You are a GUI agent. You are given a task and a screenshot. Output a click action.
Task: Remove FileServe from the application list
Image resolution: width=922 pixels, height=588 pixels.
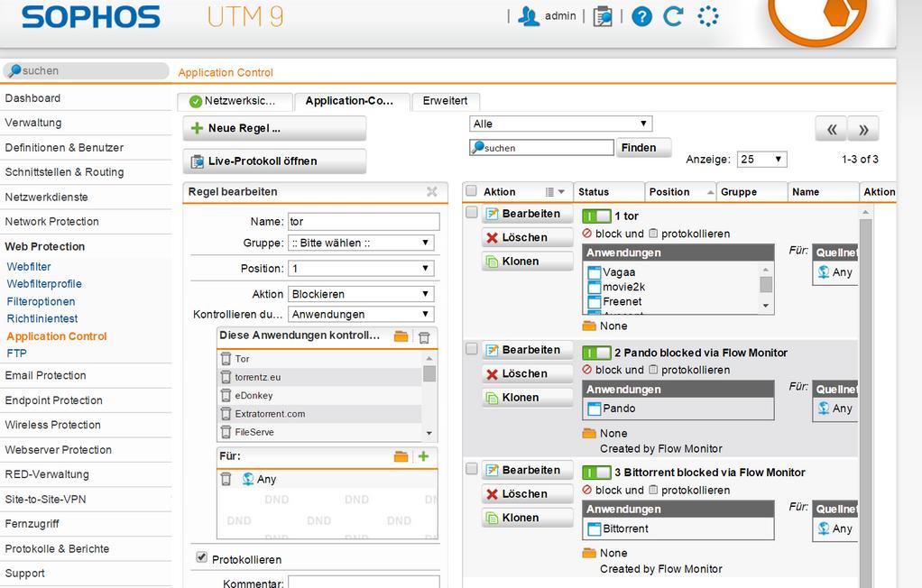tap(226, 432)
